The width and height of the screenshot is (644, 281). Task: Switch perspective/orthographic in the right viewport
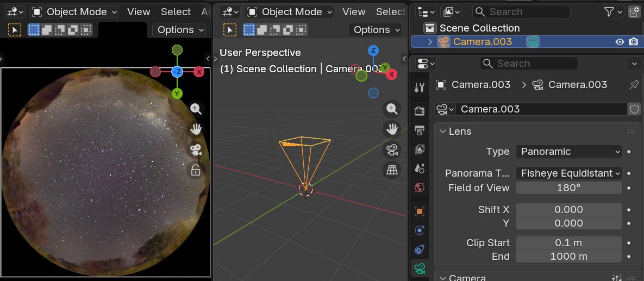[x=391, y=170]
